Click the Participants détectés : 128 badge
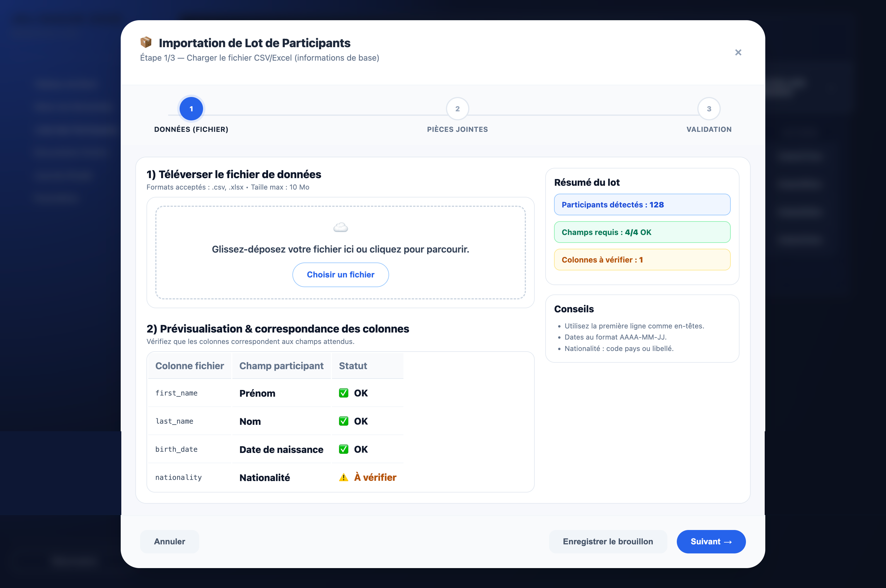The image size is (886, 588). tap(642, 205)
